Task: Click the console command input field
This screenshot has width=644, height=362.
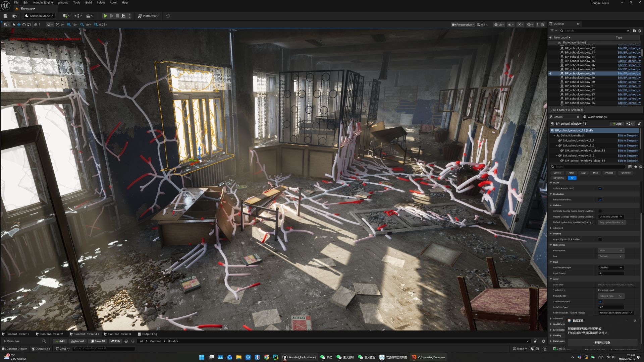Action: click(104, 349)
